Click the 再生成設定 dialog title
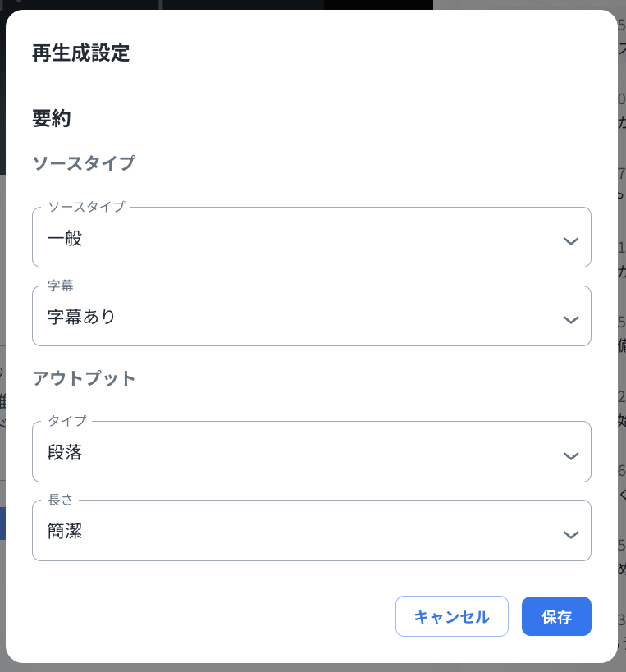The height and width of the screenshot is (672, 626). pyautogui.click(x=80, y=53)
